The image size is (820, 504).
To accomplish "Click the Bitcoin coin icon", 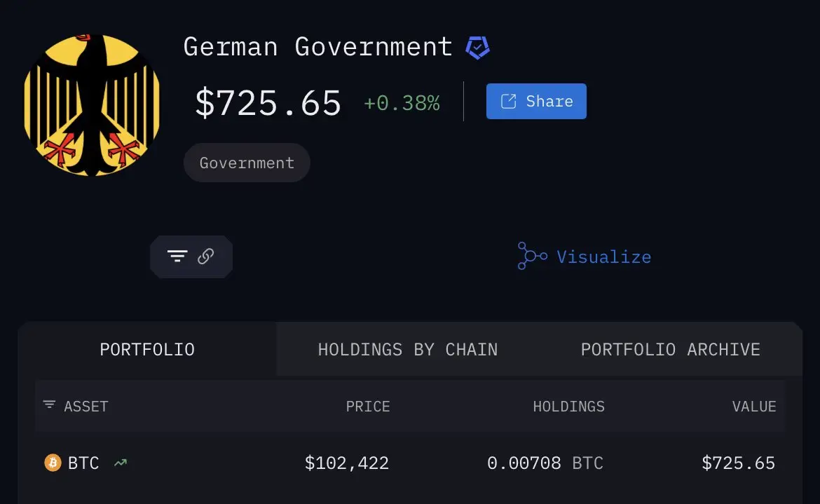I will 53,463.
